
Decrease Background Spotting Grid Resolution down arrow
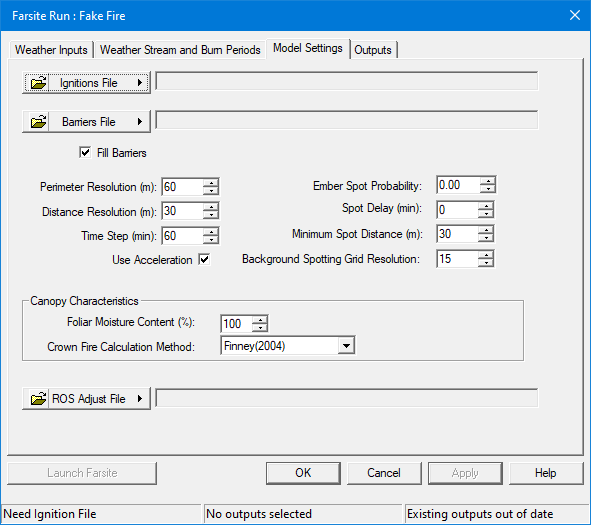[486, 263]
